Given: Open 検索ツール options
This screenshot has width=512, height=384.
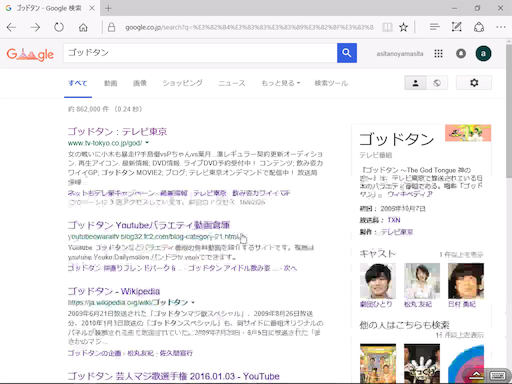Looking at the screenshot, I should (331, 83).
